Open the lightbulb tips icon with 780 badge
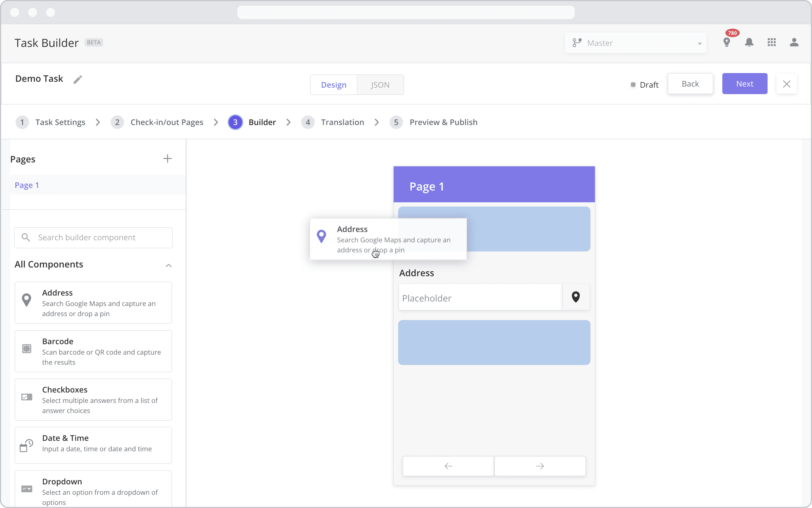812x508 pixels. 727,42
